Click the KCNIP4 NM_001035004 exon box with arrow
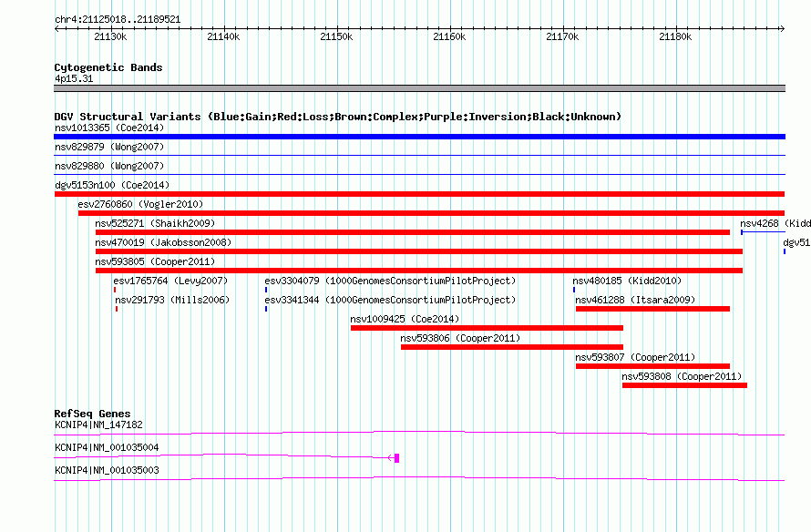Screen dimensions: 811x532 coord(394,458)
